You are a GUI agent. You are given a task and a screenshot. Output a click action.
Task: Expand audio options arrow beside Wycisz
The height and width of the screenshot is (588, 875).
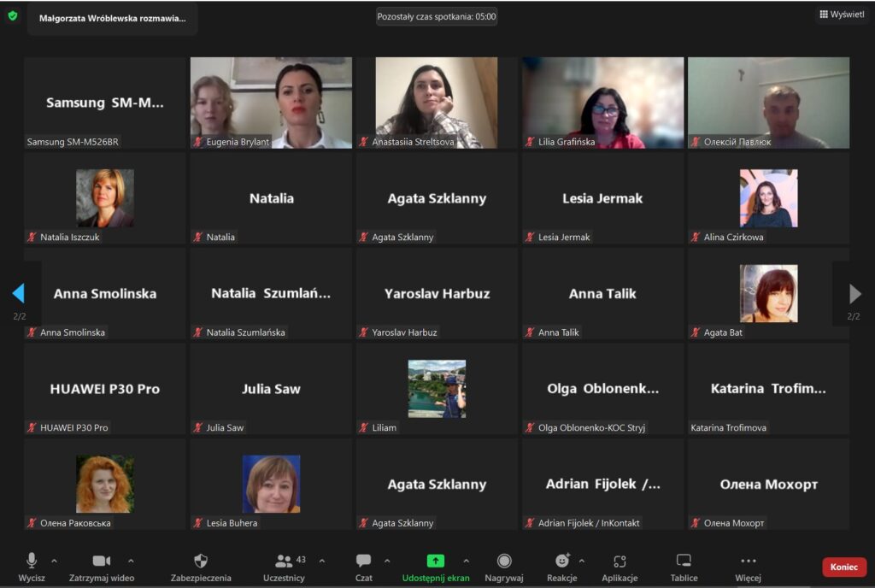click(x=55, y=562)
